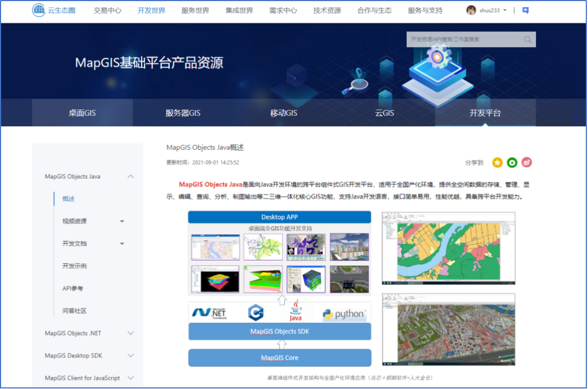
Task: Click the 桌面端全GIS功能开发支持 caption
Action: click(280, 228)
